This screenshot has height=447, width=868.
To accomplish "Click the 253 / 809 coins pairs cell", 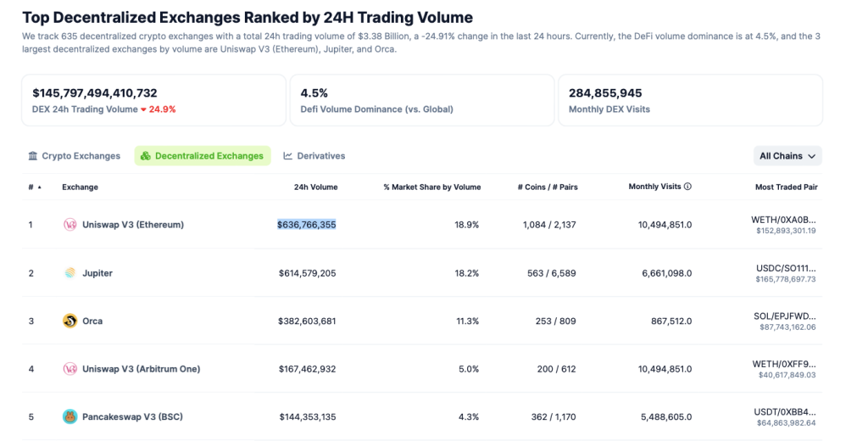I will (x=556, y=321).
